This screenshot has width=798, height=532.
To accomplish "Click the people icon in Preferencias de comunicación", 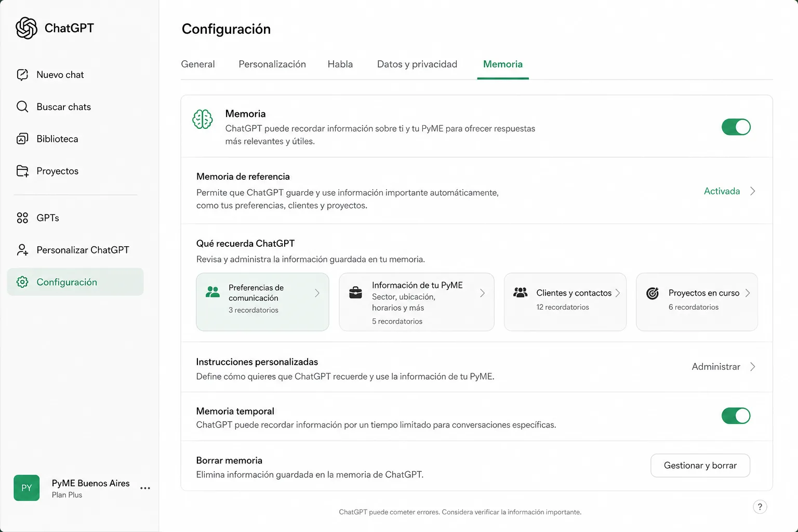I will tap(212, 292).
